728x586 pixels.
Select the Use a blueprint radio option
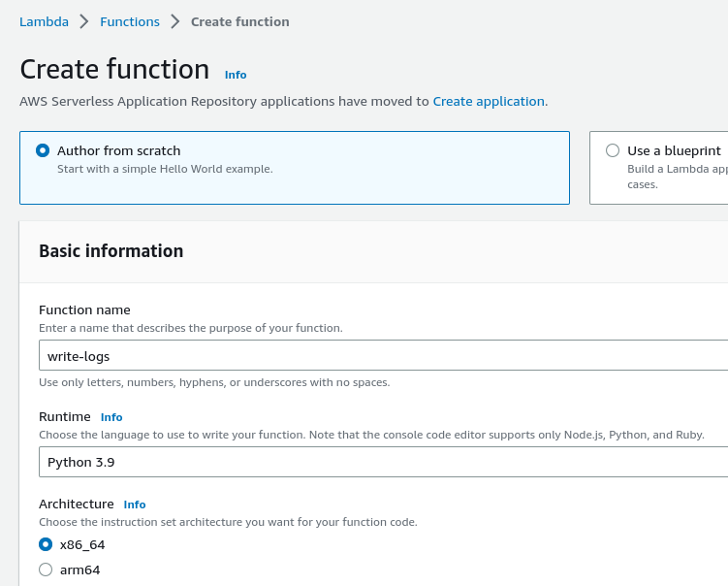pos(613,150)
